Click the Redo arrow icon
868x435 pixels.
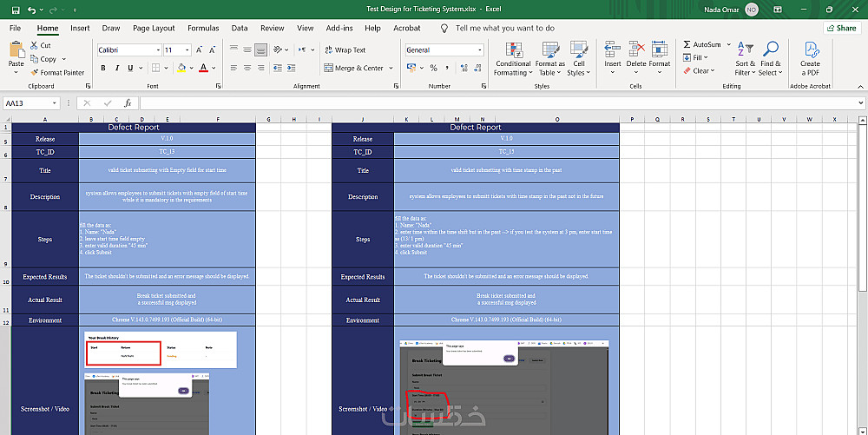click(53, 10)
